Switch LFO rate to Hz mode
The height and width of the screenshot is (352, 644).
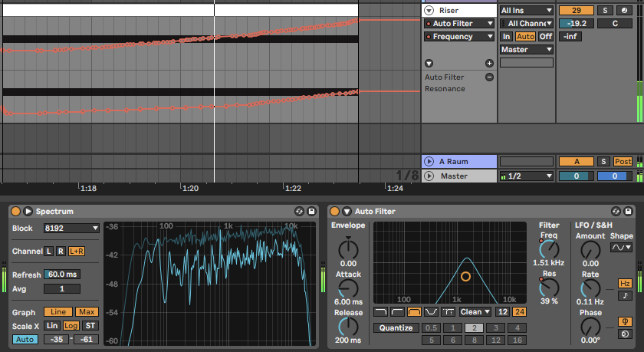click(x=625, y=284)
